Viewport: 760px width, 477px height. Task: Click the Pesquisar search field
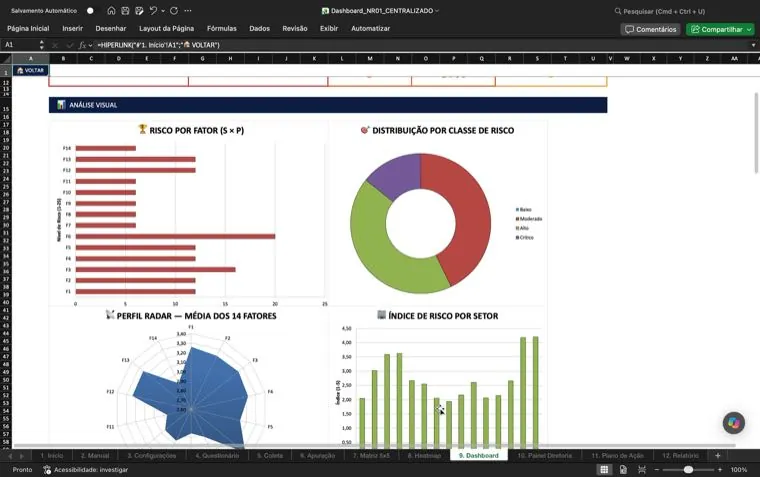point(659,11)
